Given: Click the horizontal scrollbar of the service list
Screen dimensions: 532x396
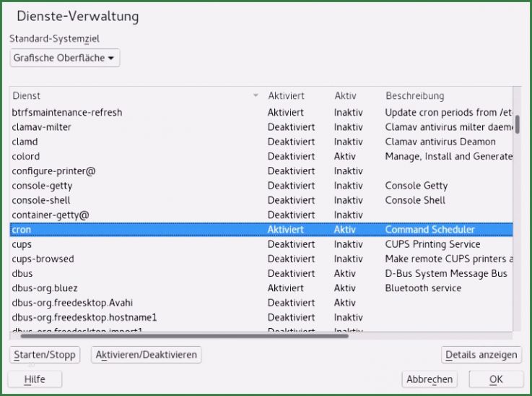Looking at the screenshot, I should (x=184, y=335).
